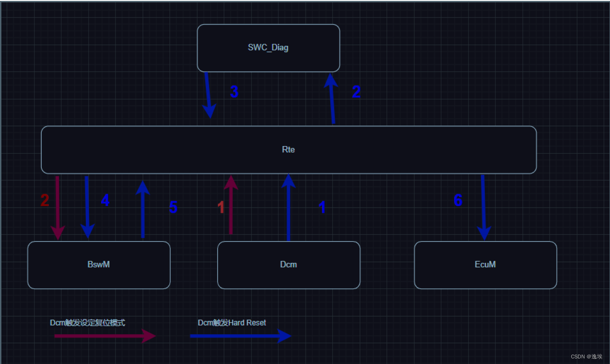Screen dimensions: 610x364
Task: Select the wide Rte block
Action: click(289, 150)
